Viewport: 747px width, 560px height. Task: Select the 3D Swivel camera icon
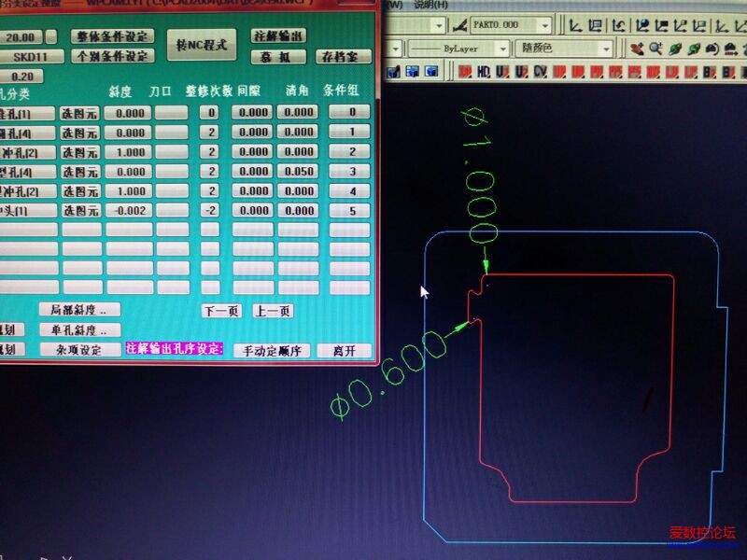(x=712, y=49)
